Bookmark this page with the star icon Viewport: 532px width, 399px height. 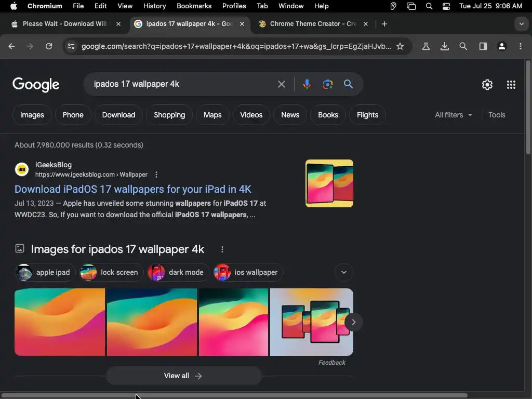pos(400,46)
